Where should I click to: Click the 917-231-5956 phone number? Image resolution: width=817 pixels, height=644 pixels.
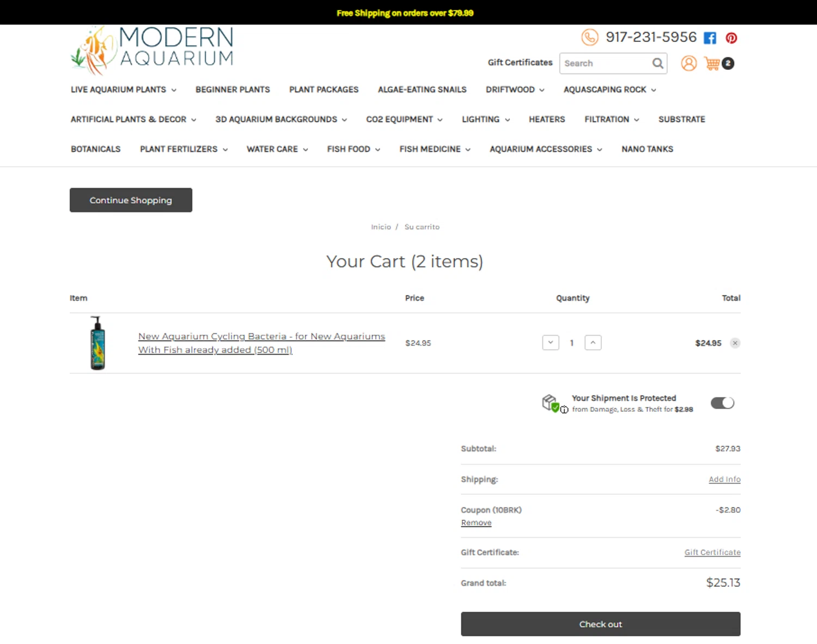[x=651, y=37]
